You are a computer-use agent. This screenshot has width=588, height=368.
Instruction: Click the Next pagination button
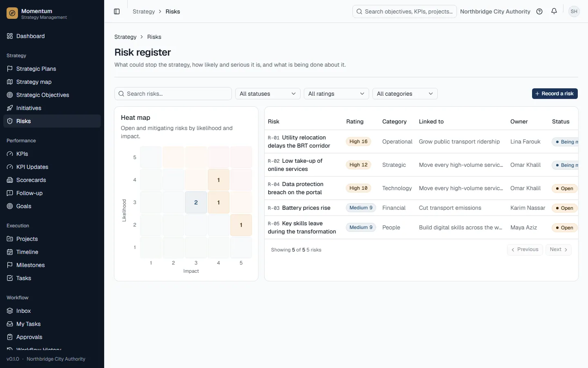[558, 249]
